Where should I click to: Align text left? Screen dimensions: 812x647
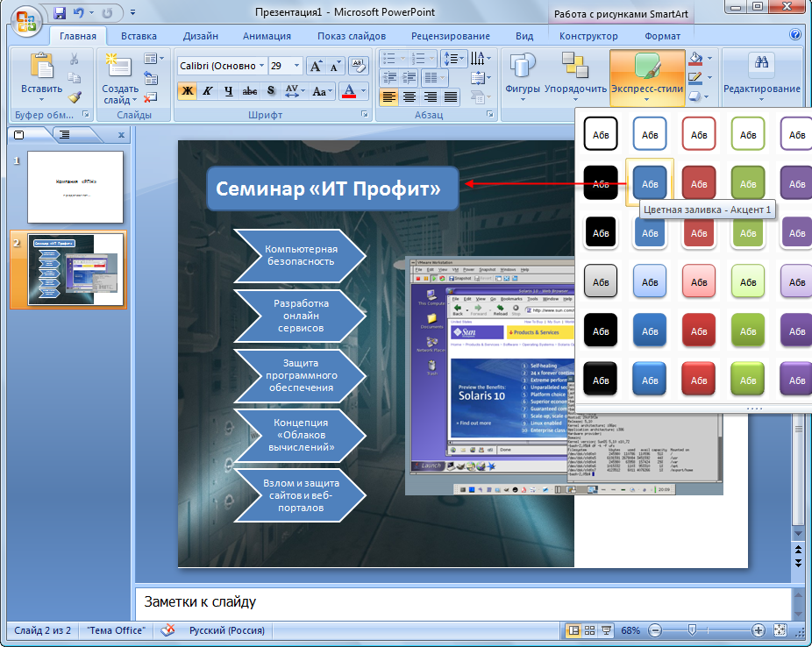point(389,96)
